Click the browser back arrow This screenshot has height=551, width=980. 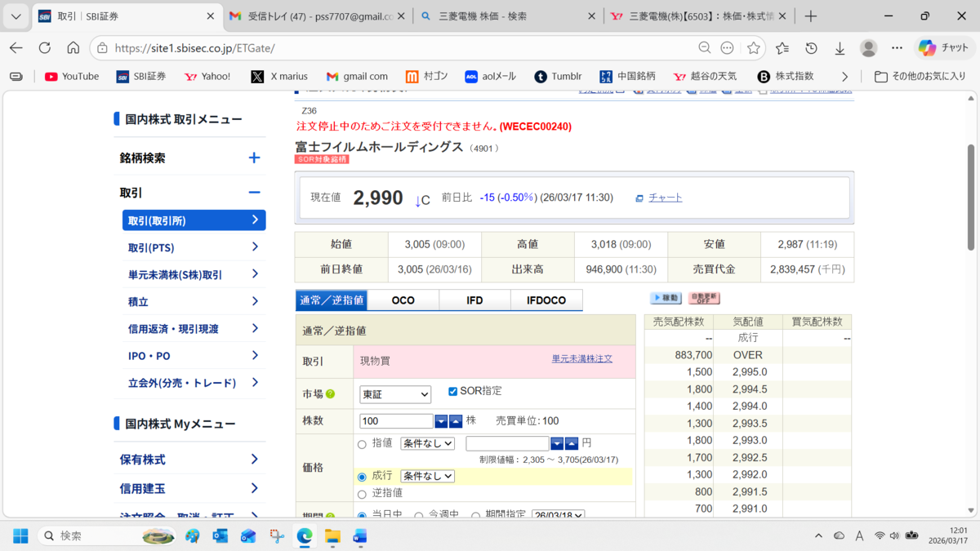pos(16,48)
